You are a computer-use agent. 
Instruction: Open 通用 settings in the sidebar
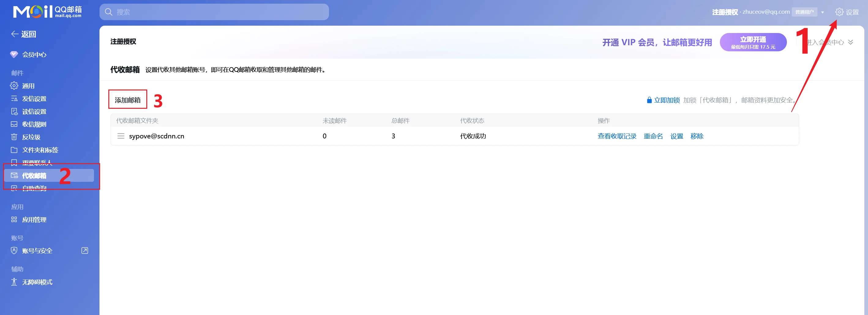(29, 86)
